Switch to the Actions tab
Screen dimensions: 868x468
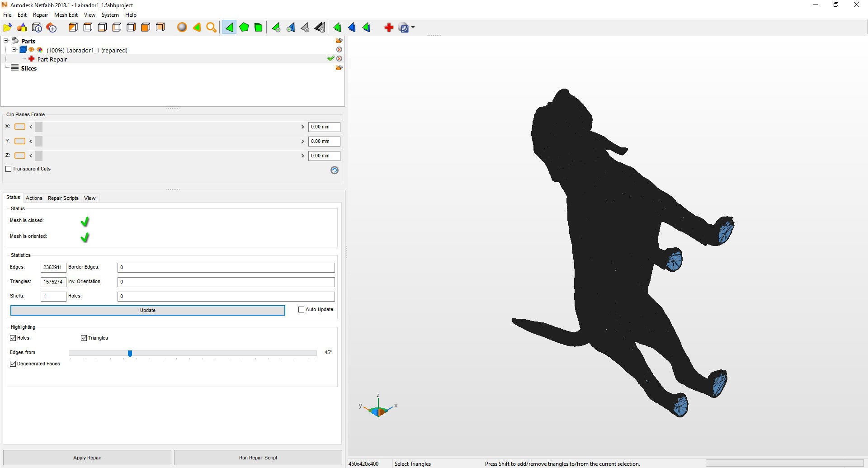click(x=34, y=198)
